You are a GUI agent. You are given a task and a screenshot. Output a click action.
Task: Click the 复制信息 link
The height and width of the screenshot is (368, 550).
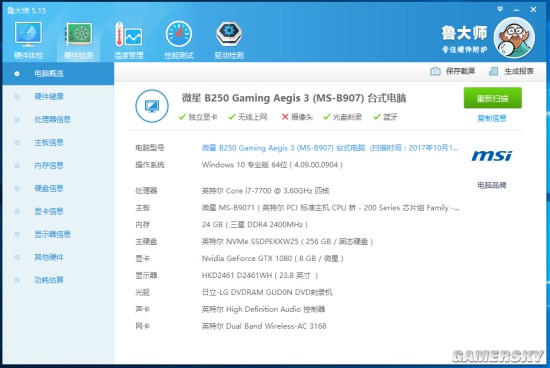click(492, 118)
